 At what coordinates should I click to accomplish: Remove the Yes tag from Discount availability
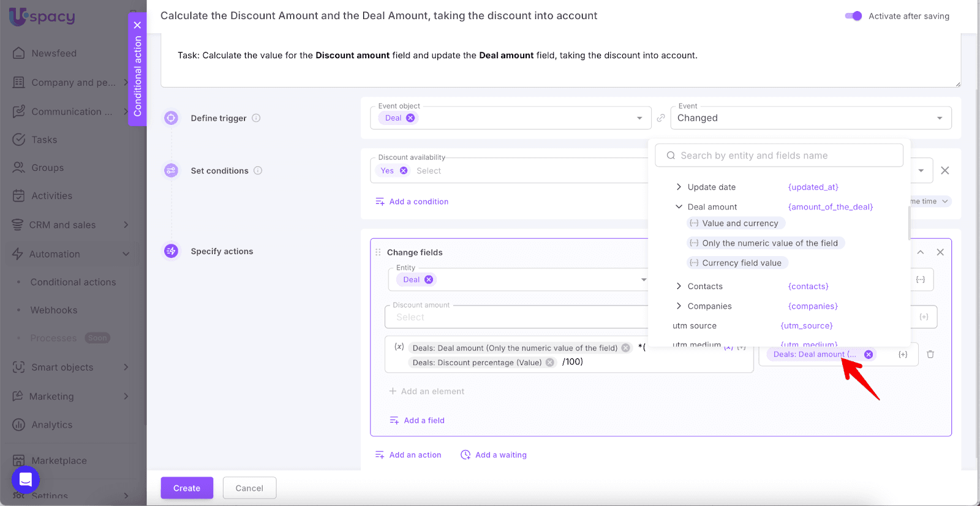pos(404,171)
